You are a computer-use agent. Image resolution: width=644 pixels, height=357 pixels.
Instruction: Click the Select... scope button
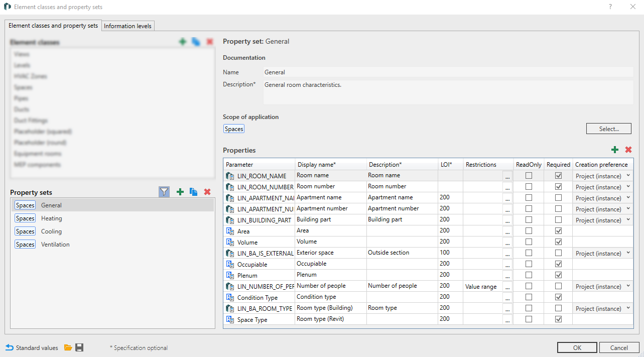[608, 129]
